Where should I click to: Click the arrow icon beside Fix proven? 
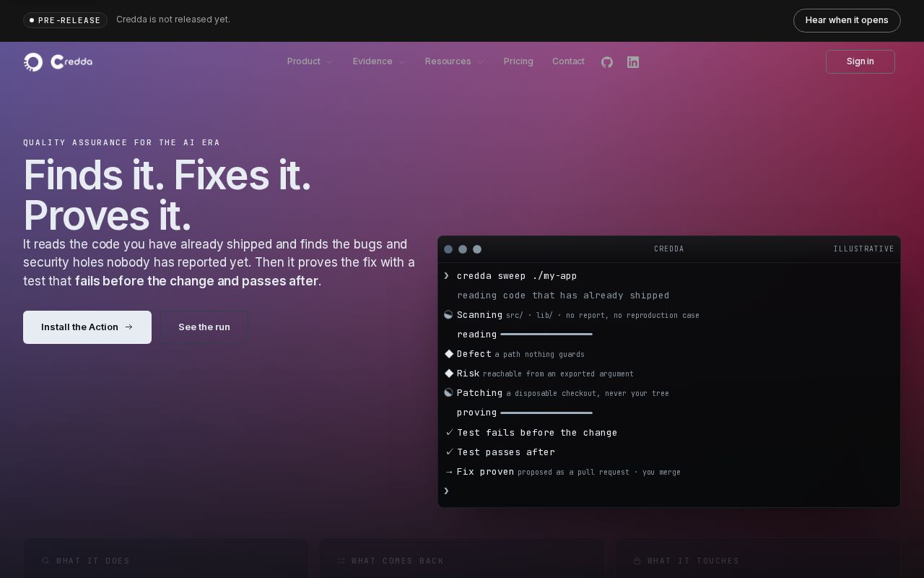tap(449, 472)
